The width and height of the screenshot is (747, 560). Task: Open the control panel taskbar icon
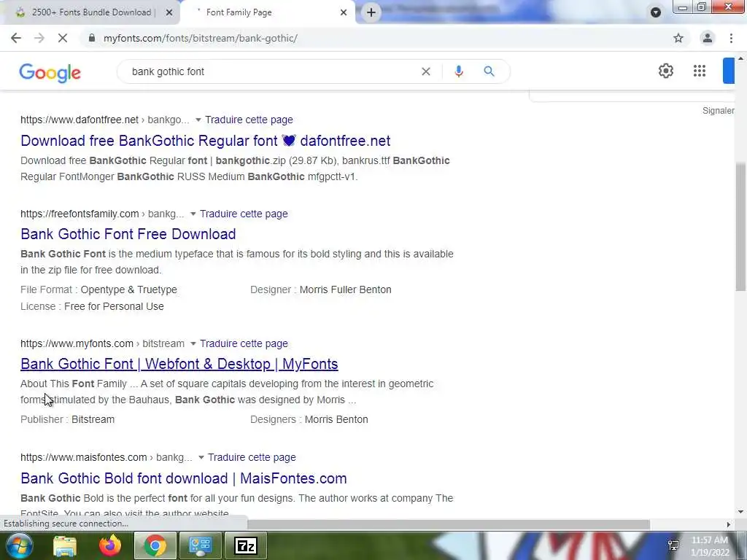point(200,545)
